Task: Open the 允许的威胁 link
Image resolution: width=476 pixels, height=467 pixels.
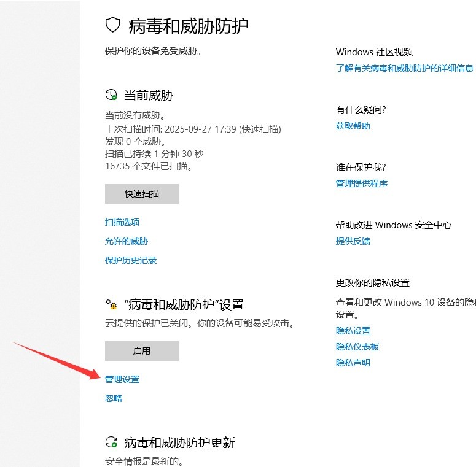Action: point(127,241)
